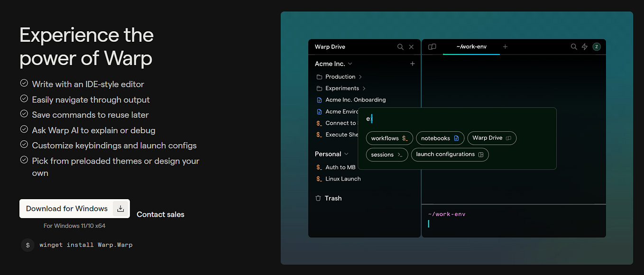Collapse the Acme Inc. section dropdown

pyautogui.click(x=350, y=63)
